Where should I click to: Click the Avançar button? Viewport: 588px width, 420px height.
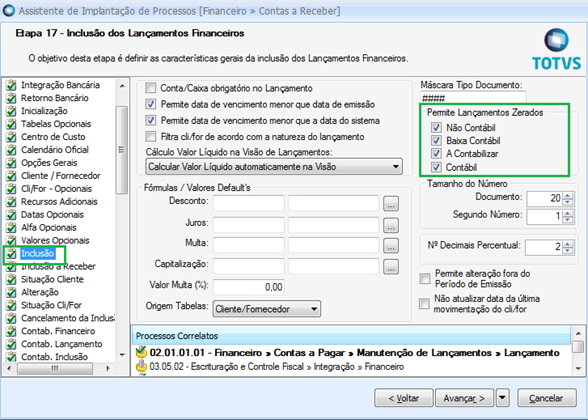click(464, 398)
